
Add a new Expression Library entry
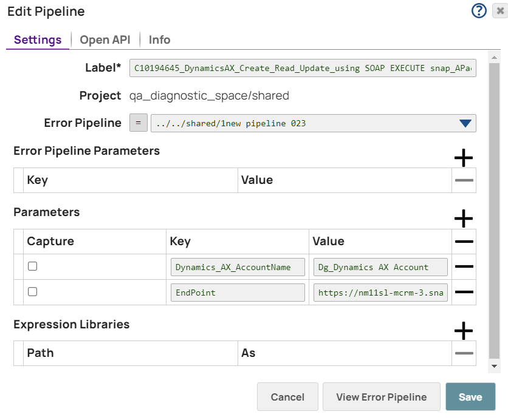[x=463, y=331]
